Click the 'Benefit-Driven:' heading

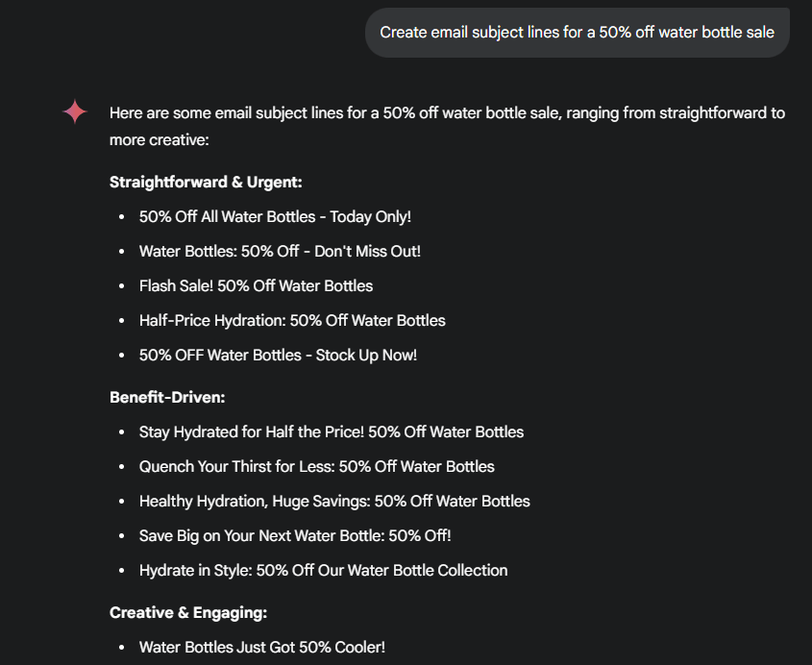click(167, 397)
